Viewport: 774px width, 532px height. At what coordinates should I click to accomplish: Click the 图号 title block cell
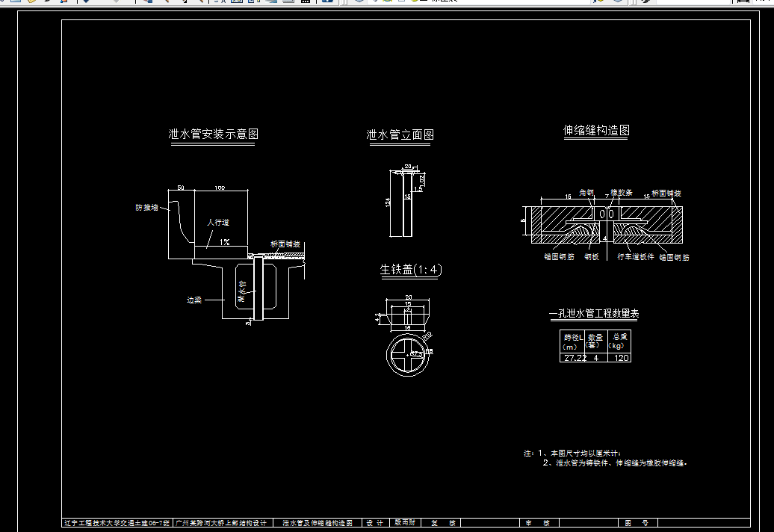click(637, 522)
